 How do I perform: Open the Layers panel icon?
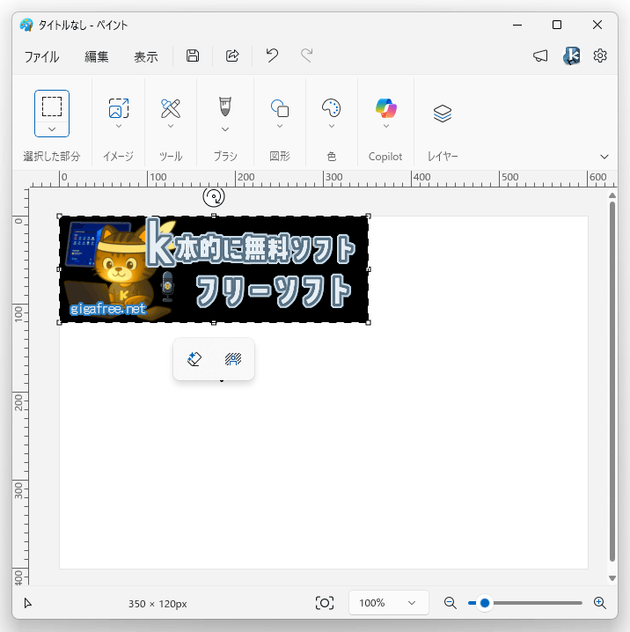[442, 113]
